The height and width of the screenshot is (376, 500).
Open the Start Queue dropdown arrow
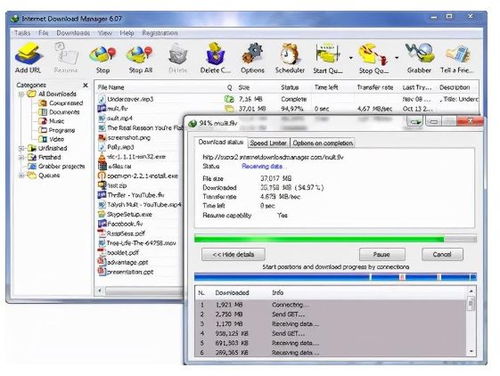coord(351,58)
